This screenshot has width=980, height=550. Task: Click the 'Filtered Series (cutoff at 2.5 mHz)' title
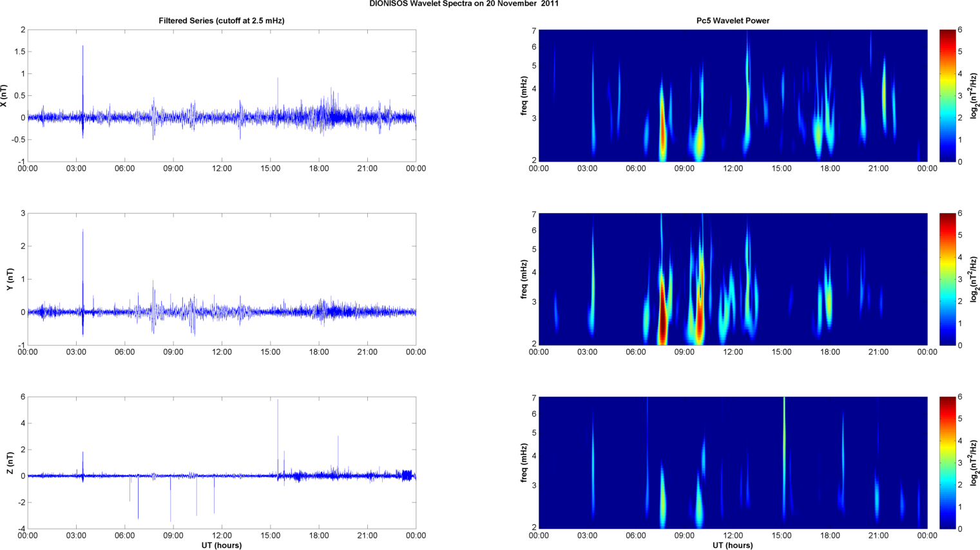222,21
